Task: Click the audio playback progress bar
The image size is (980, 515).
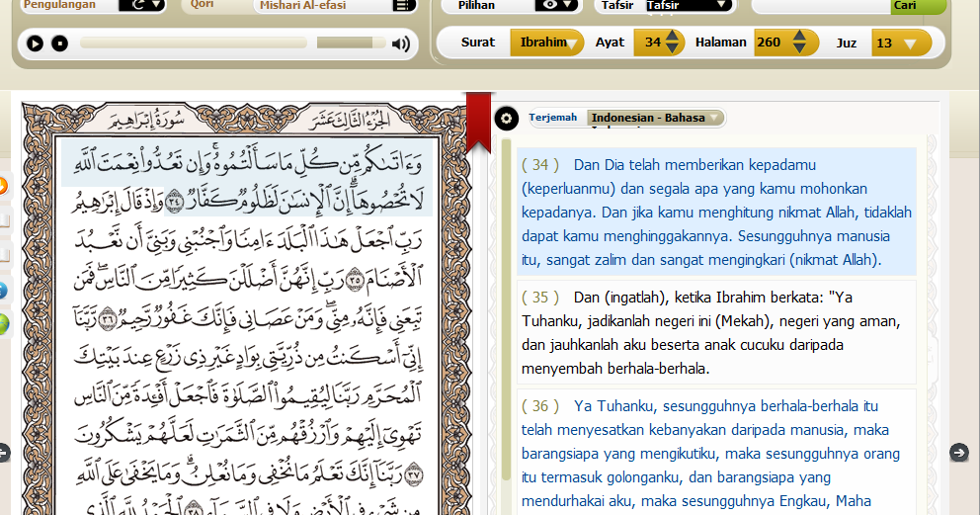Action: click(193, 43)
